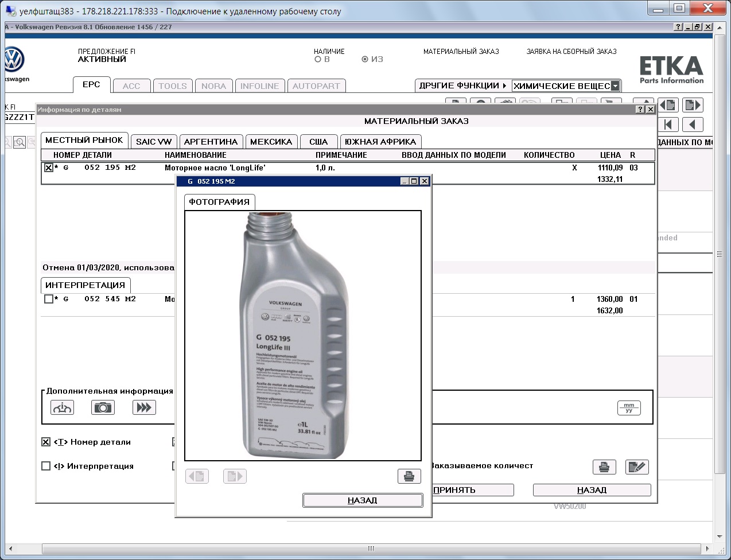Uncheck the G 052 195 M2 row checkbox
The image size is (731, 560).
click(x=49, y=168)
